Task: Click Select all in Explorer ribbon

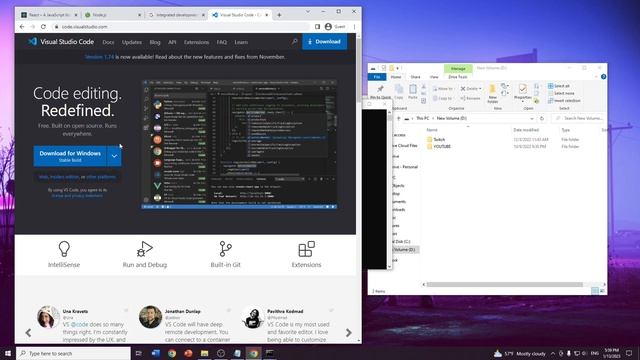Action: tap(559, 86)
